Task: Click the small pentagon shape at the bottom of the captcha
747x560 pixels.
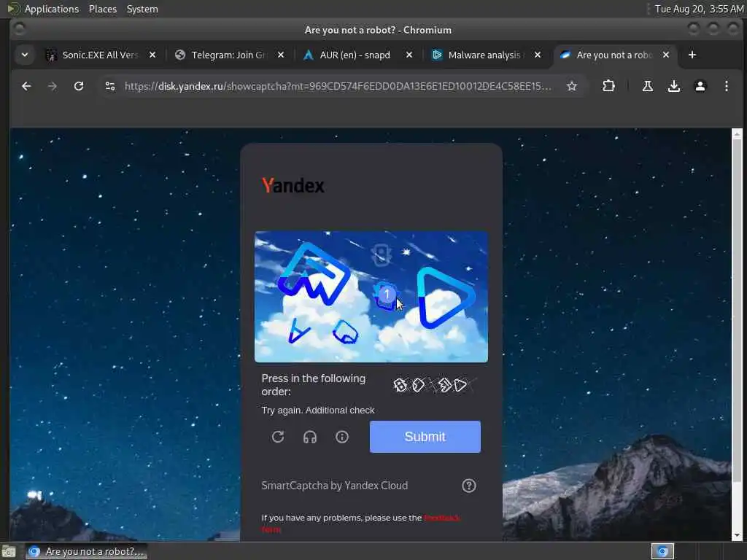Action: coord(346,332)
